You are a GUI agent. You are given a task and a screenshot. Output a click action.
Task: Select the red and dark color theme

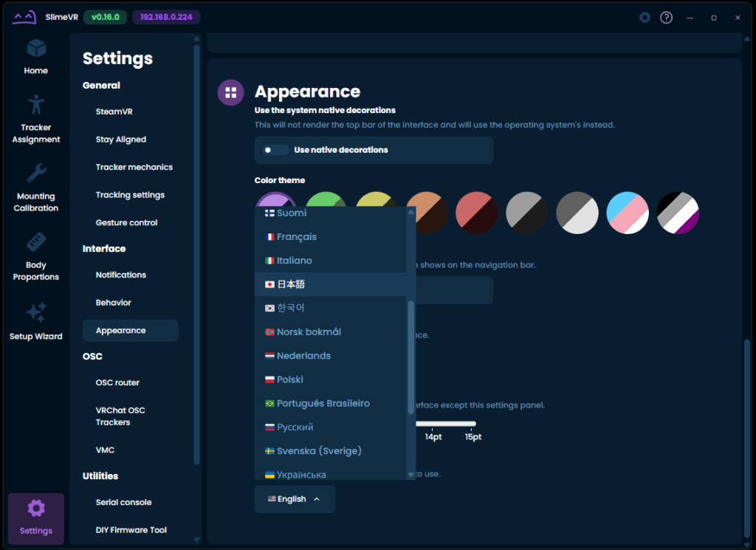[477, 213]
